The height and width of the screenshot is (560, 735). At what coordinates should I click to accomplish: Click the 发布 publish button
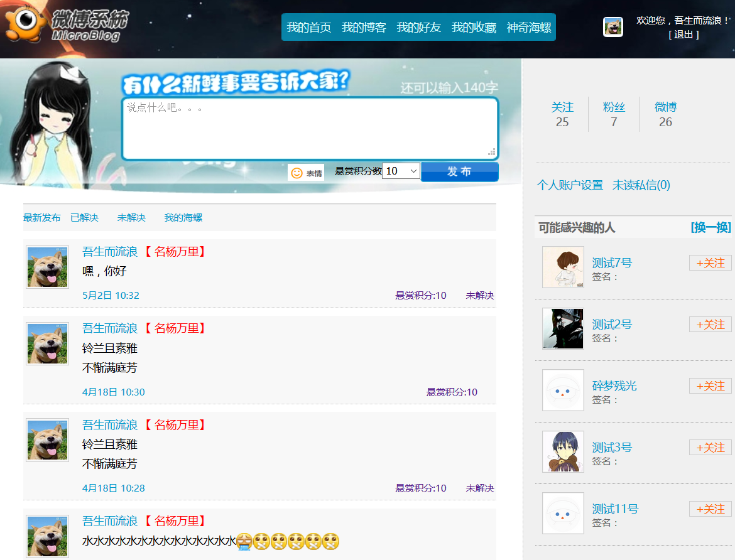tap(459, 171)
